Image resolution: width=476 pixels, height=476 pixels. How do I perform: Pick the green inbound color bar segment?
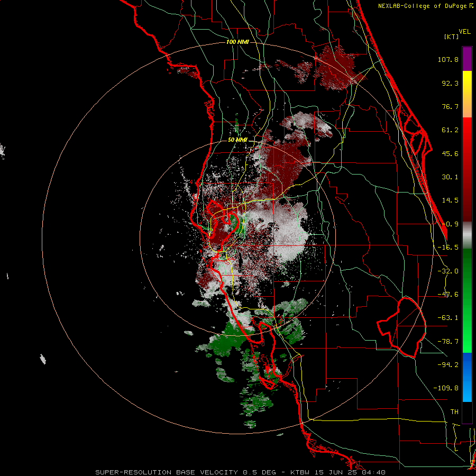point(467,300)
